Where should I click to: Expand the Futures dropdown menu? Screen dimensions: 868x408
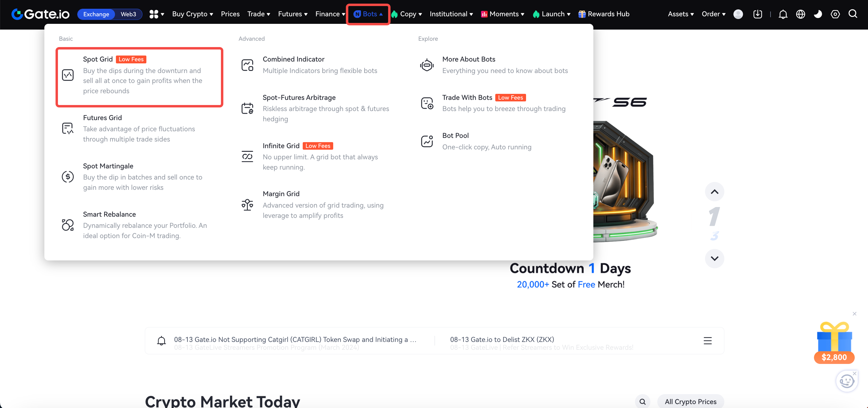(292, 14)
